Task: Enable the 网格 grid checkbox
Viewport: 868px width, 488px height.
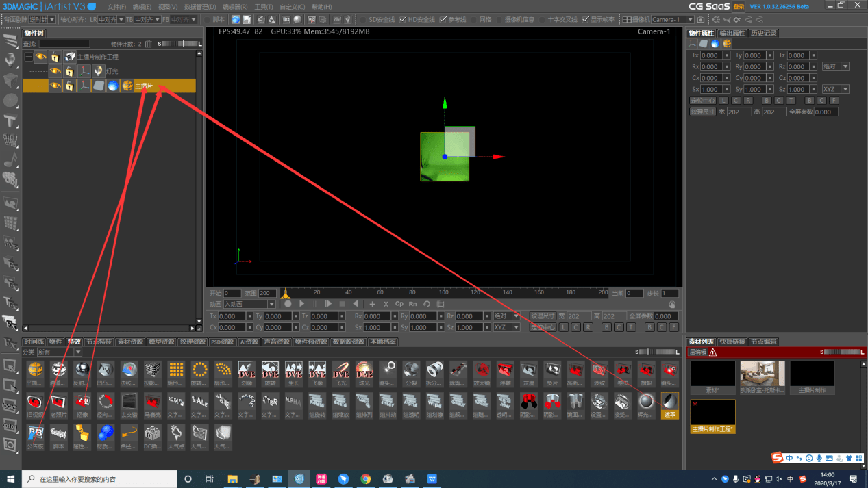Action: tap(474, 20)
